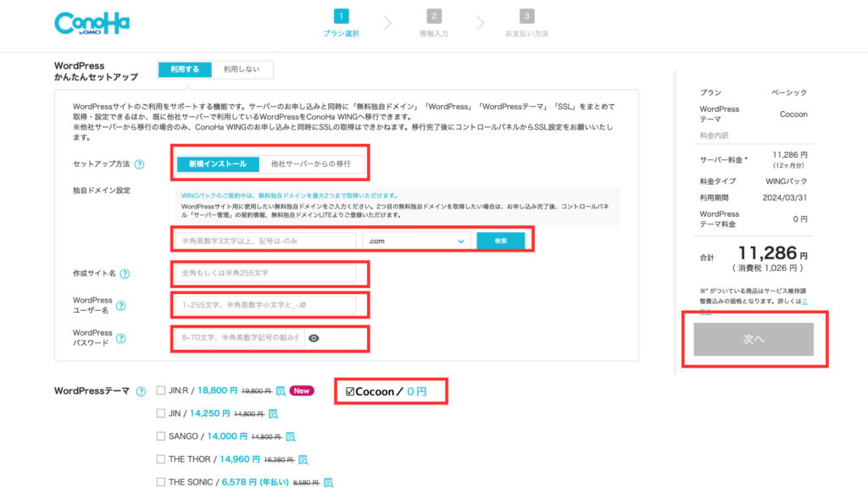The height and width of the screenshot is (488, 868).
Task: Click step 2 情報入力 indicator
Action: 434,23
